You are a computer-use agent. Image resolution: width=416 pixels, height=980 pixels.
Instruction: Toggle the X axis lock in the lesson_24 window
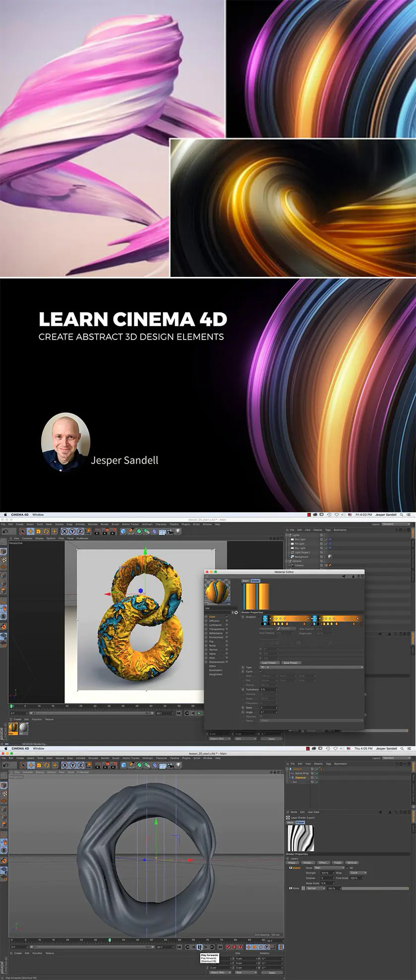pos(64,531)
